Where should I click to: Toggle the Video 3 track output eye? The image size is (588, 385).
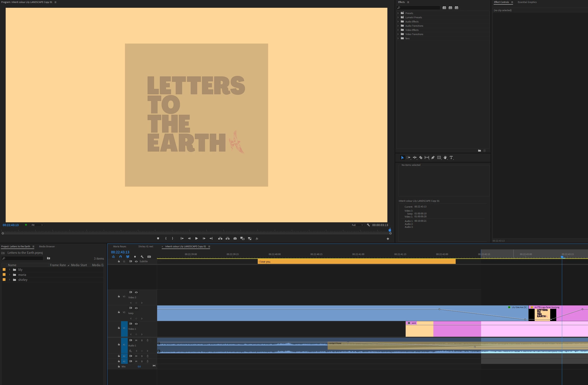pyautogui.click(x=136, y=292)
